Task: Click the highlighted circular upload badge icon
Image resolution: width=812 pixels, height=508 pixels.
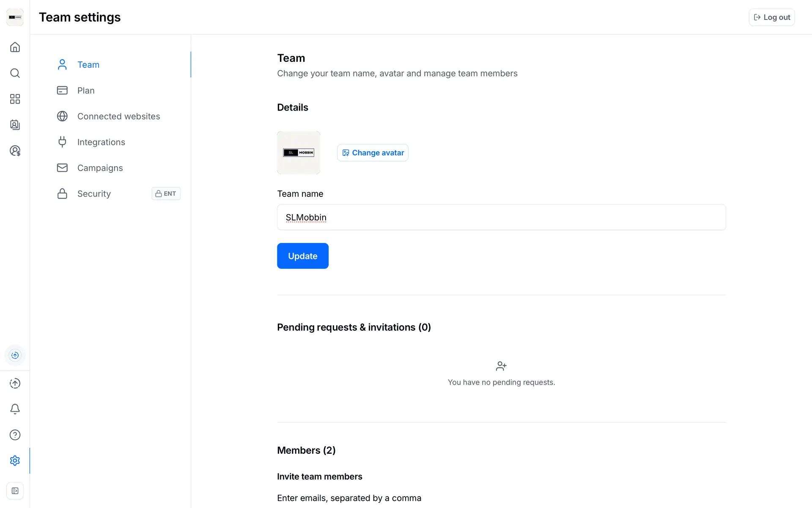Action: click(x=15, y=355)
